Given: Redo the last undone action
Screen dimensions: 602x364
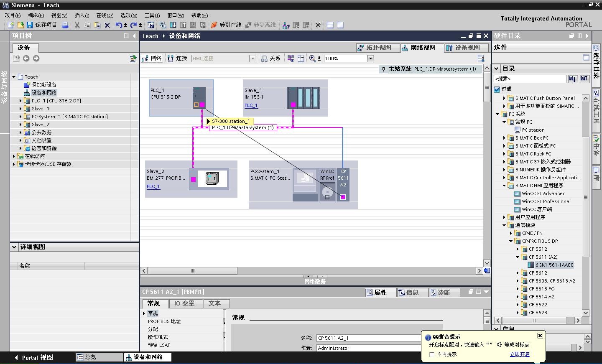Looking at the screenshot, I should (134, 25).
